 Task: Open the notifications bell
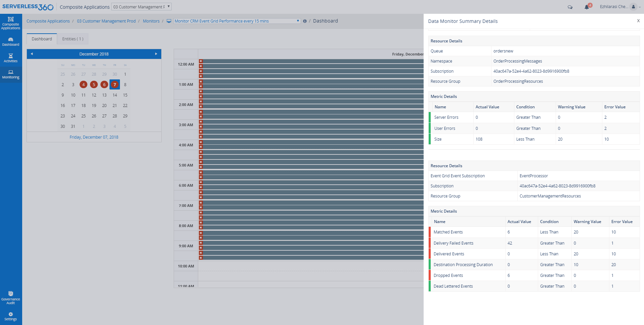click(x=587, y=7)
